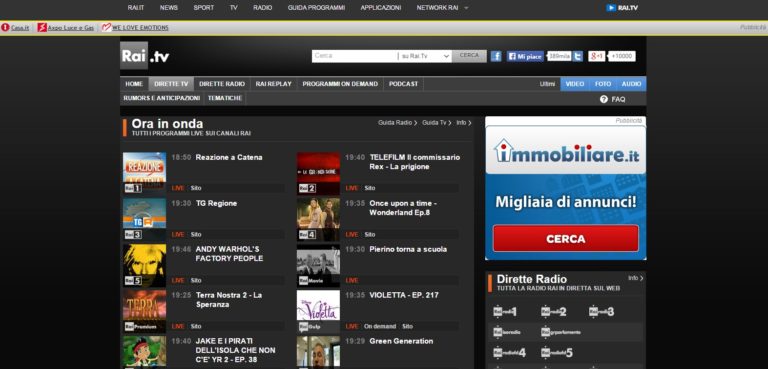Open the 'su Rai.Tv' search scope dropdown
Viewport: 768px width, 369px height.
point(425,56)
